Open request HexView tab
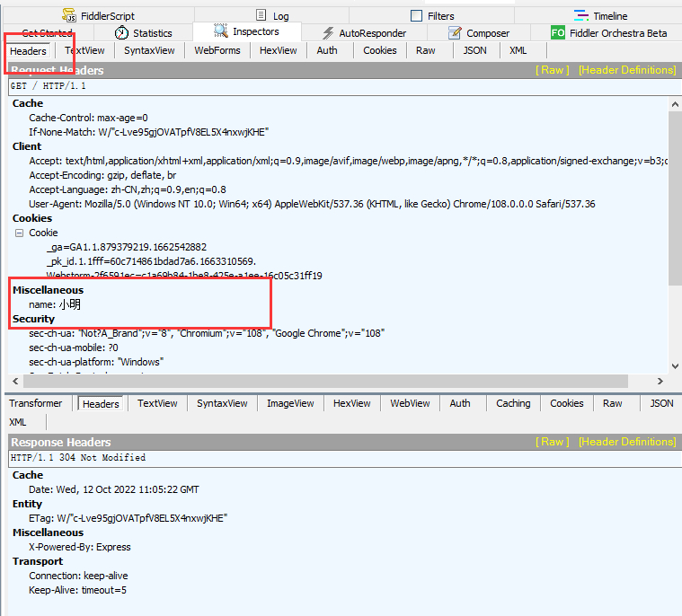This screenshot has height=616, width=682. click(278, 50)
